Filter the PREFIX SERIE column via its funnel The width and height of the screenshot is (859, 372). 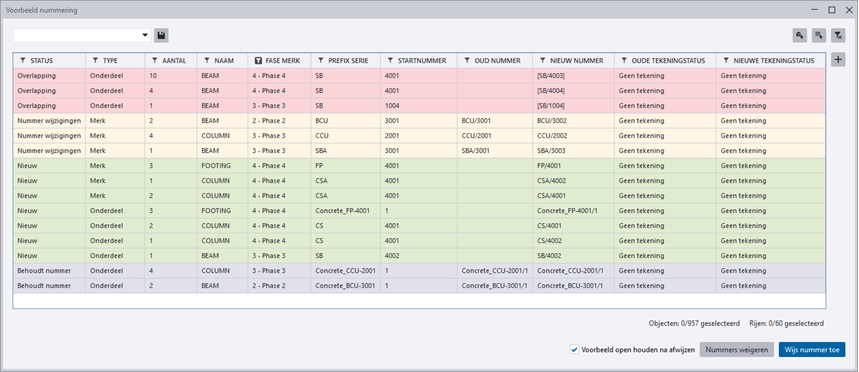click(321, 60)
